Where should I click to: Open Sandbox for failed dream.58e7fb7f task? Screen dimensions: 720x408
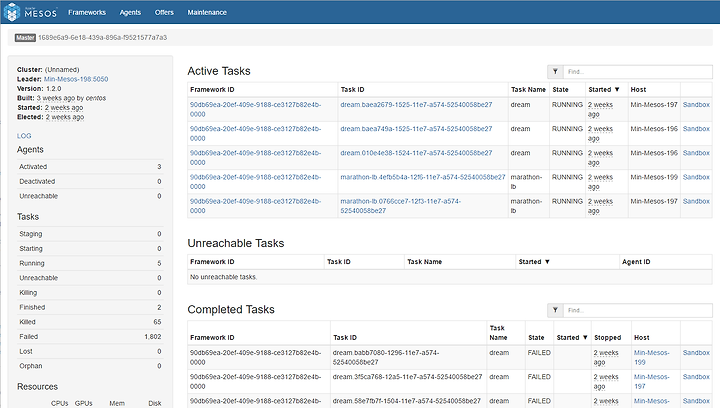(696, 401)
